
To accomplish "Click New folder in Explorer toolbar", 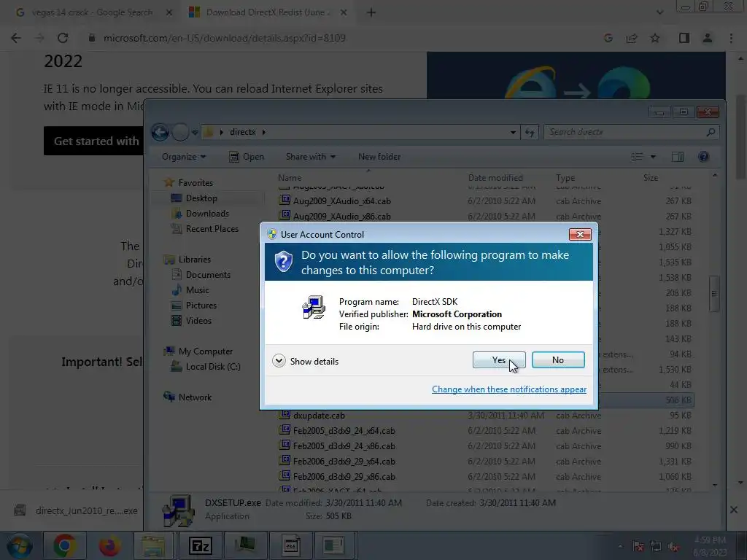I will [379, 157].
